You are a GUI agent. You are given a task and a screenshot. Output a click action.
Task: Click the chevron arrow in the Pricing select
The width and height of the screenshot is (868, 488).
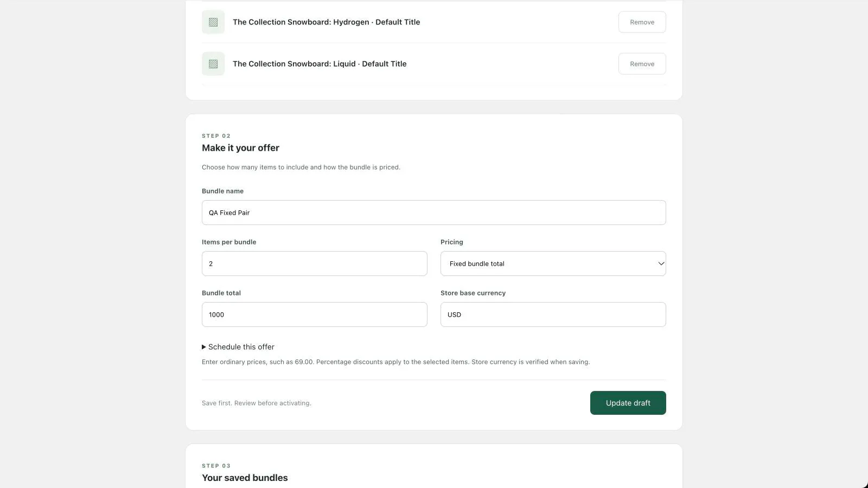tap(661, 264)
